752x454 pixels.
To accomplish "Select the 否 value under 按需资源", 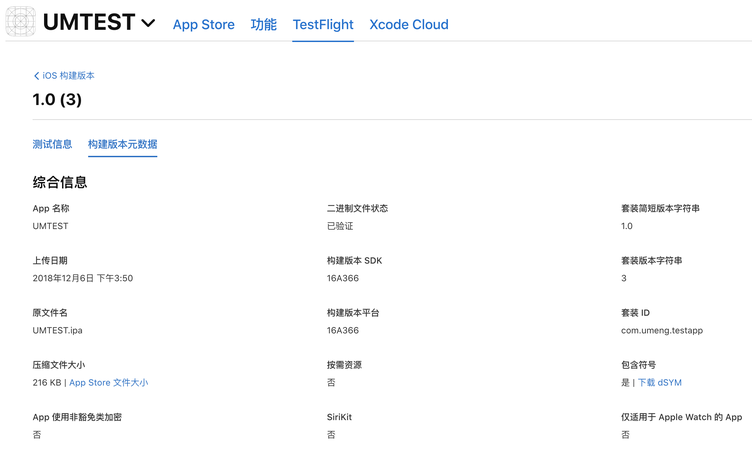I will tap(331, 383).
